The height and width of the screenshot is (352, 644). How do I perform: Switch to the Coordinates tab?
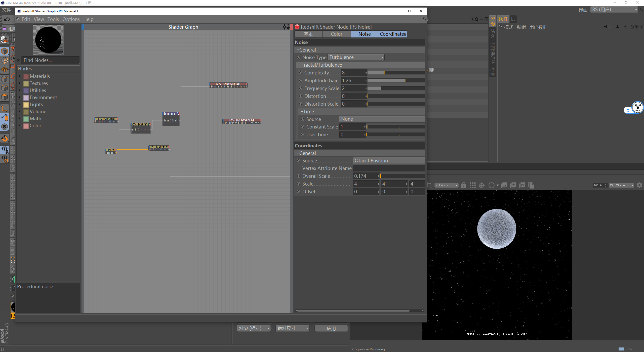pos(393,34)
